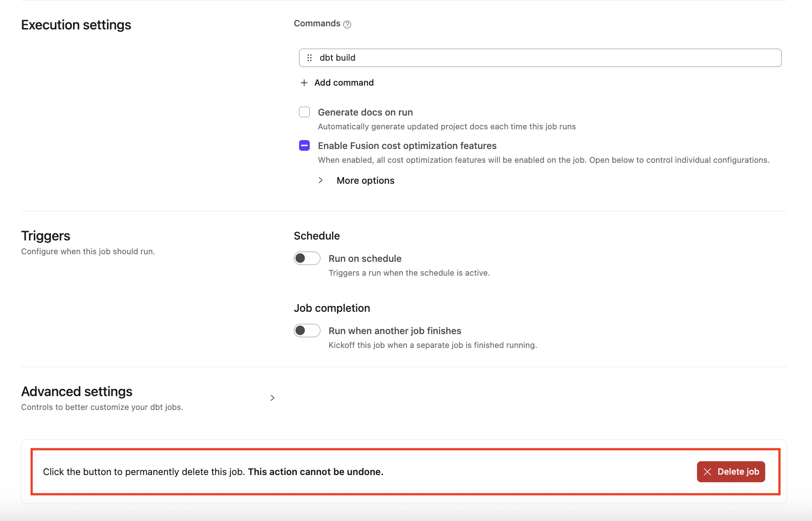Image resolution: width=812 pixels, height=521 pixels.
Task: Click the Commands field label
Action: (317, 24)
